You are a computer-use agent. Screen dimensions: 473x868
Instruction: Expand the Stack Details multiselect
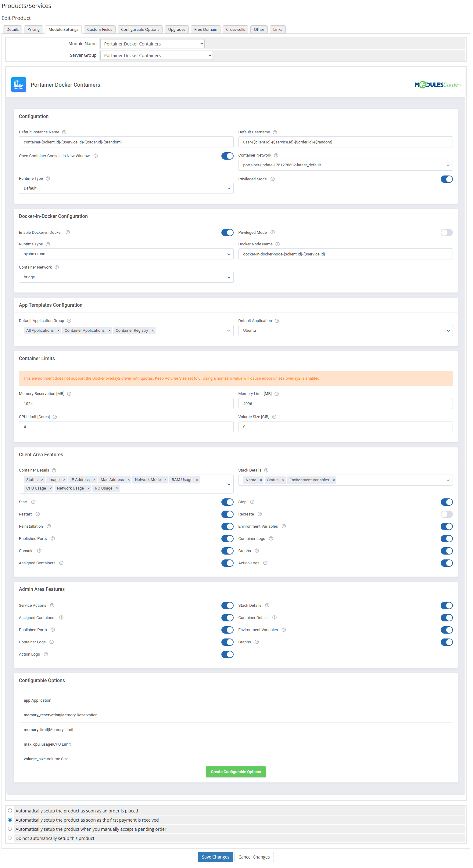click(x=448, y=480)
